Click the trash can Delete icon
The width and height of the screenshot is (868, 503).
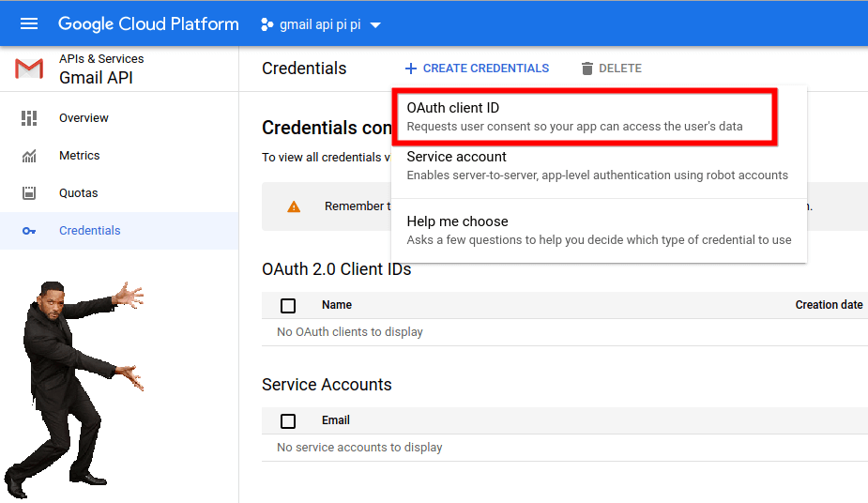(586, 69)
